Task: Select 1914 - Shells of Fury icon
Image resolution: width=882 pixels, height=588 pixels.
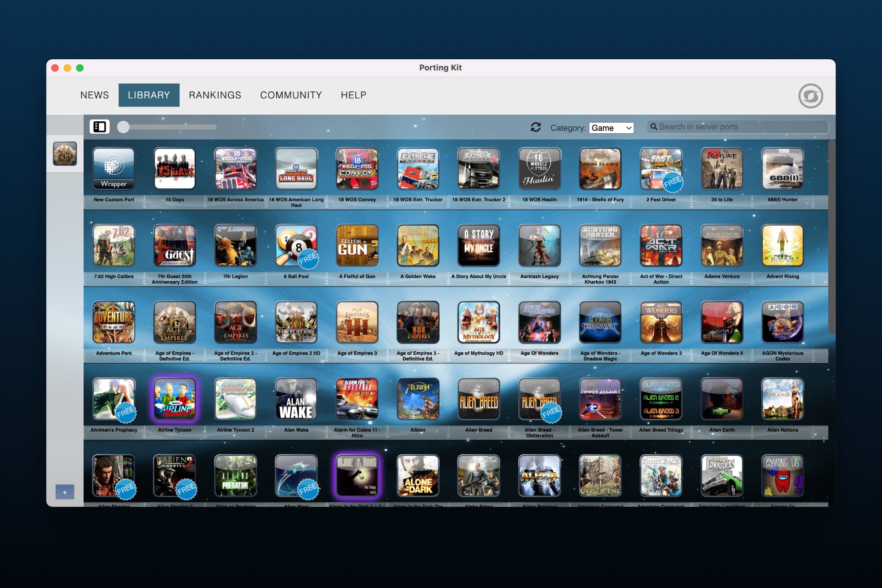Action: [x=600, y=169]
